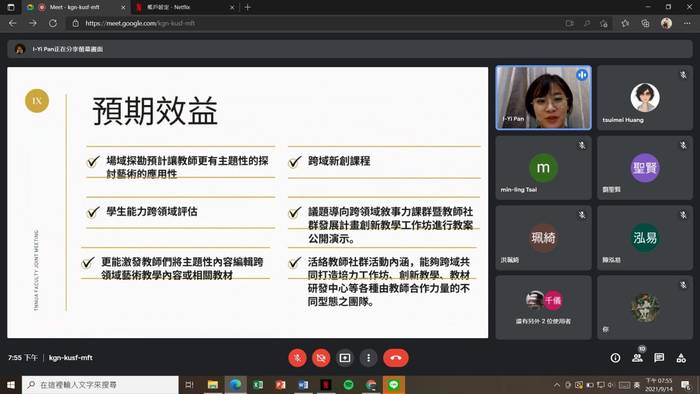The width and height of the screenshot is (700, 394).
Task: Expand the system tray hidden icons chevron
Action: coord(557,385)
